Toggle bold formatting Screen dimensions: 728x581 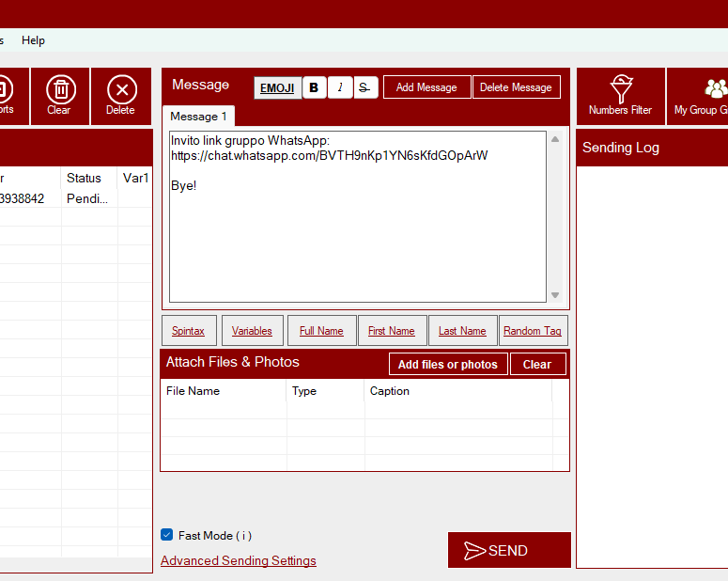[315, 87]
